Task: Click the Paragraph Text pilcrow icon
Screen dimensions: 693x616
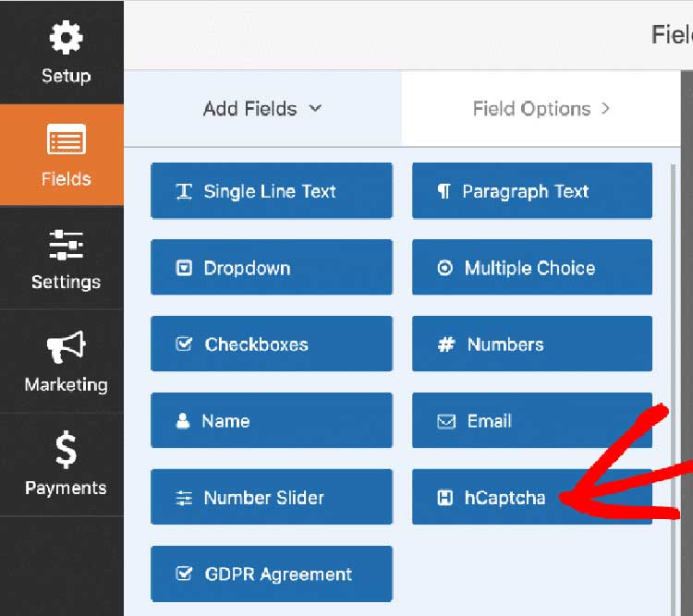Action: point(444,192)
